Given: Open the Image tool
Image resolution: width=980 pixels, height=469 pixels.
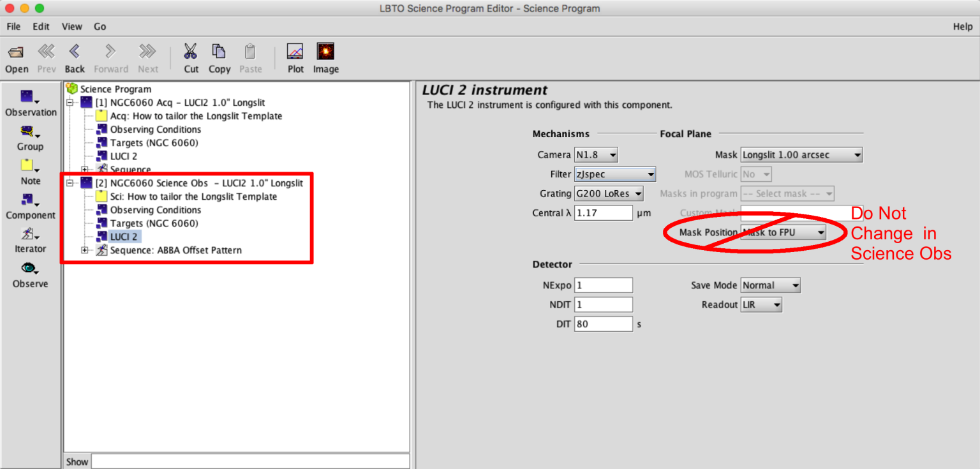Looking at the screenshot, I should click(x=325, y=51).
